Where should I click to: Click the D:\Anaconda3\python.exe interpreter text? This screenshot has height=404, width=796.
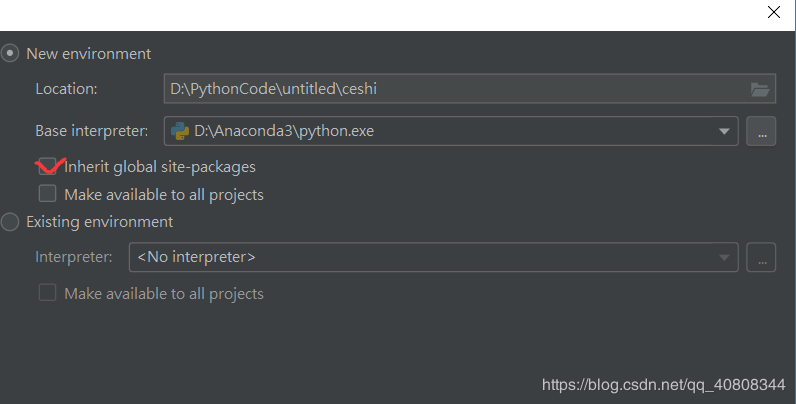[x=284, y=130]
